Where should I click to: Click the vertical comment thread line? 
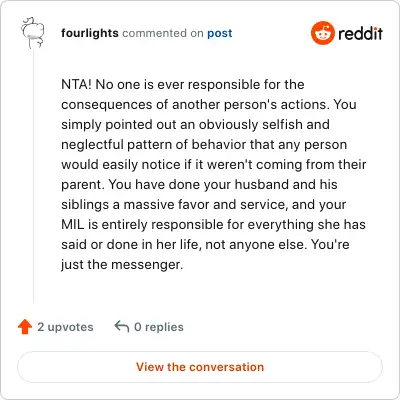pyautogui.click(x=33, y=177)
